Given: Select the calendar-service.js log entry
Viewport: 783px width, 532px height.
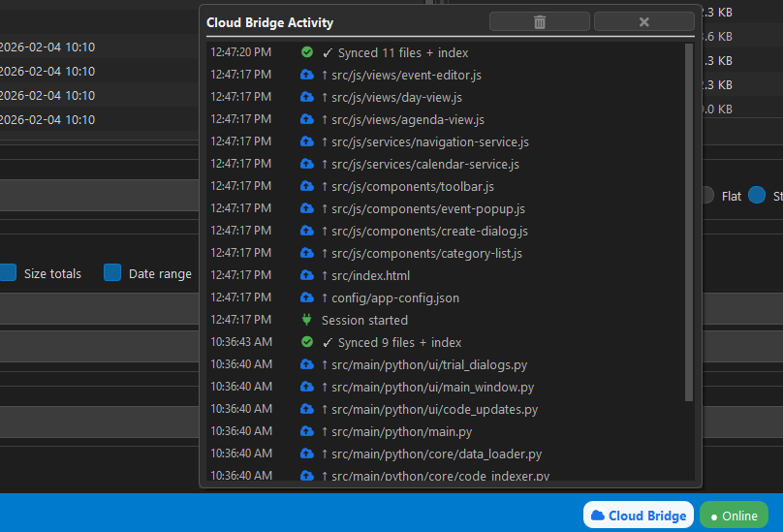Looking at the screenshot, I should (446, 164).
